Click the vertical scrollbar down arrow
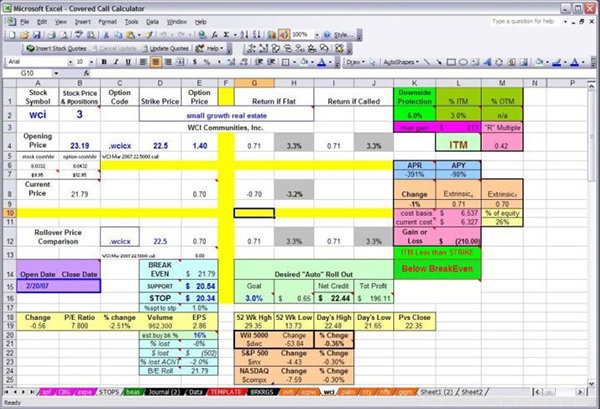Viewport: 600px width, 409px height. [x=592, y=382]
